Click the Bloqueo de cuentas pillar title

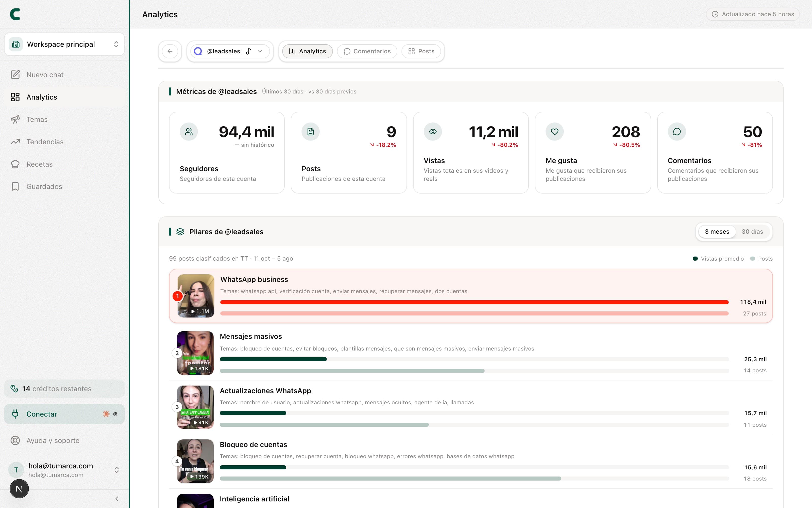click(x=253, y=445)
